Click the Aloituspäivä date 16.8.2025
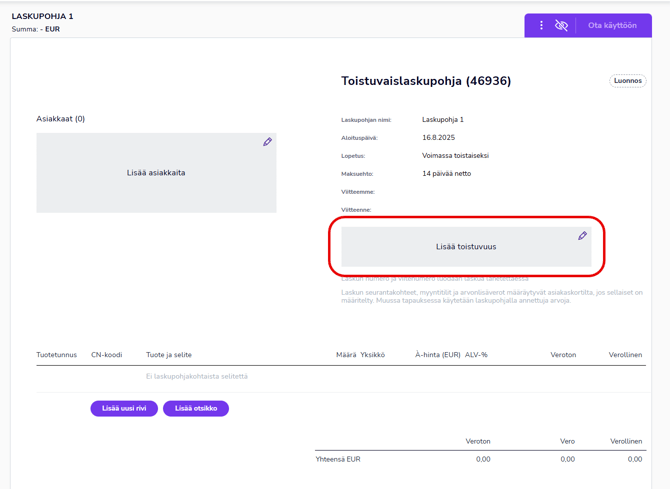 coord(438,138)
